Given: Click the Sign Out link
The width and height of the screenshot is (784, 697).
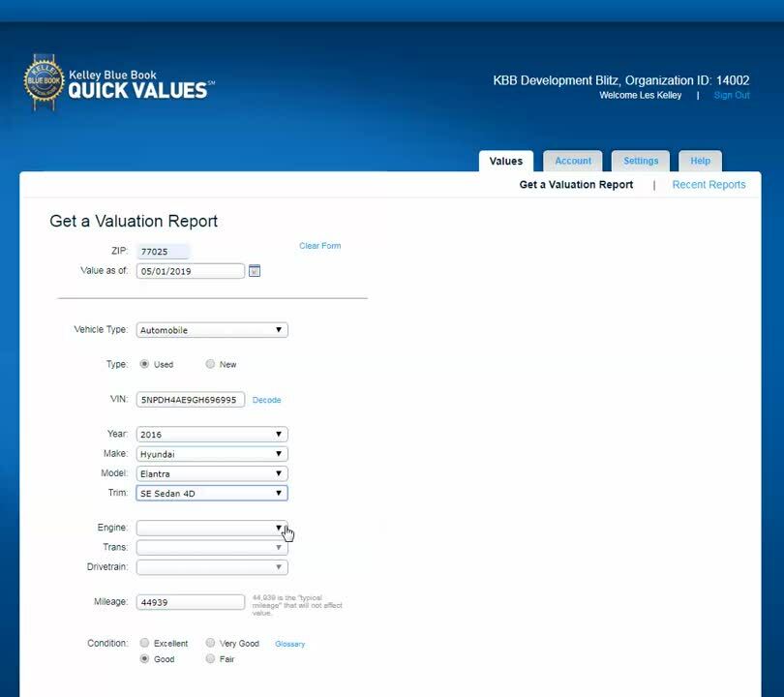Looking at the screenshot, I should [x=732, y=95].
